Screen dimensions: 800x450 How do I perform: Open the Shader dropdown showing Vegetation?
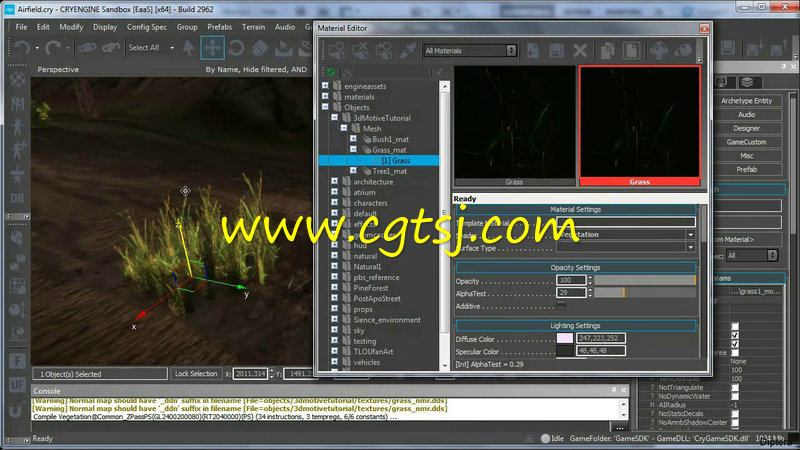(x=690, y=235)
